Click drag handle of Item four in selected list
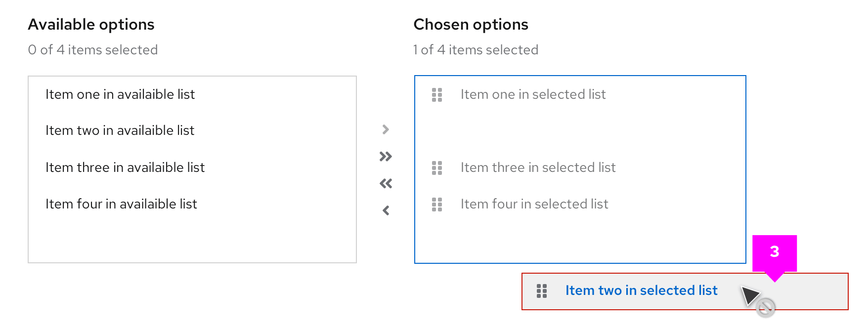 [437, 205]
